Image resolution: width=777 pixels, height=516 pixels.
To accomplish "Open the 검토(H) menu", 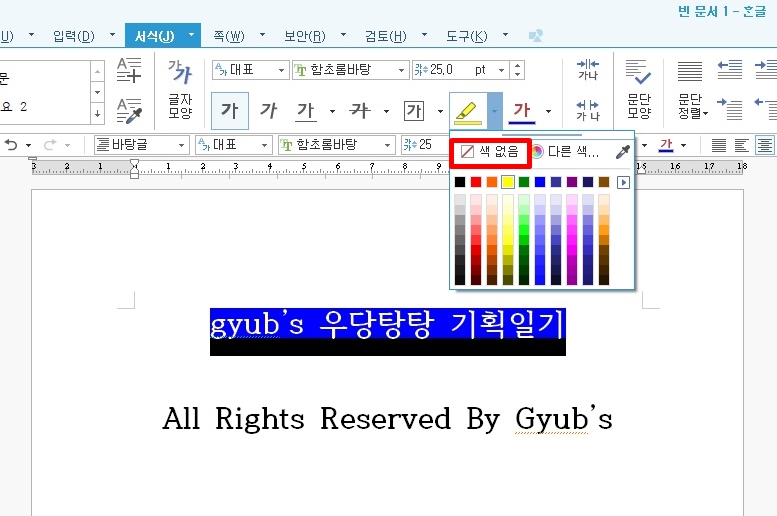I will point(386,36).
